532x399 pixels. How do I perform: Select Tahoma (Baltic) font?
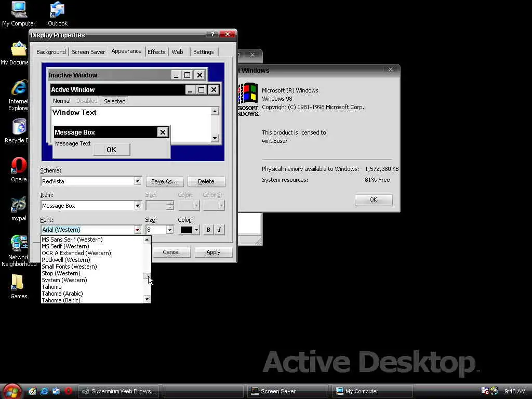92,300
